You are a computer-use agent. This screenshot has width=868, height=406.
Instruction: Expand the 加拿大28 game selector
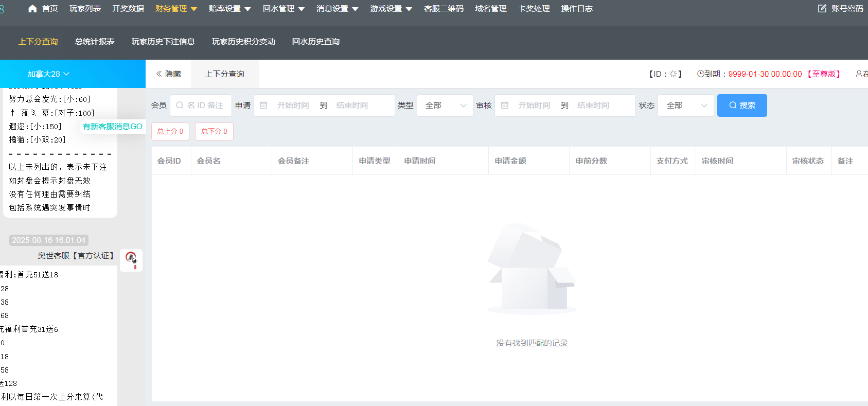coord(48,74)
